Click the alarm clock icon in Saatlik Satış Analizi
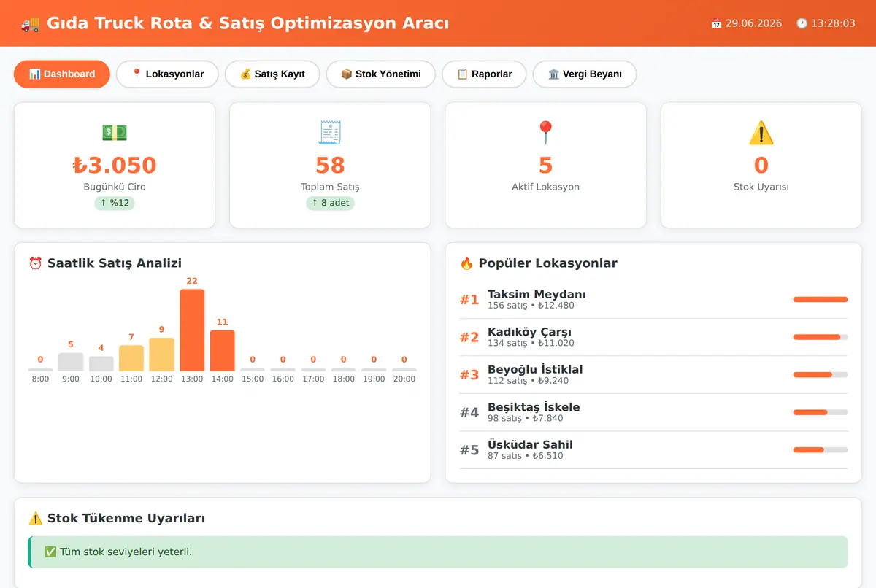This screenshot has width=876, height=588. [35, 263]
